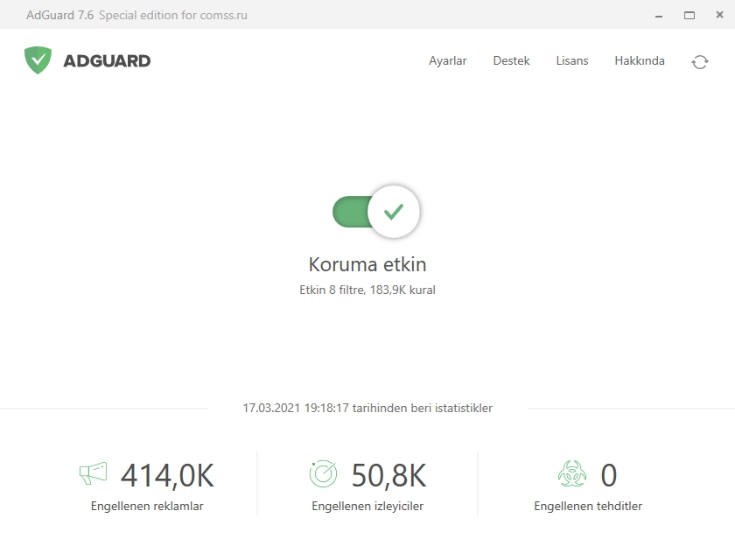Click the 50,8K blocked trackers count

click(389, 476)
